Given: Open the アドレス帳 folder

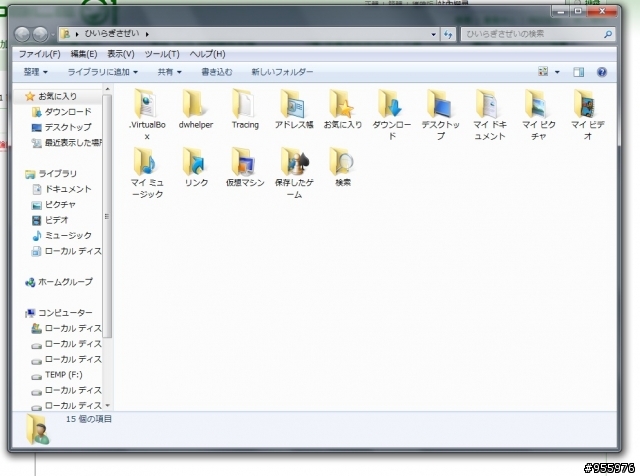Looking at the screenshot, I should [294, 109].
